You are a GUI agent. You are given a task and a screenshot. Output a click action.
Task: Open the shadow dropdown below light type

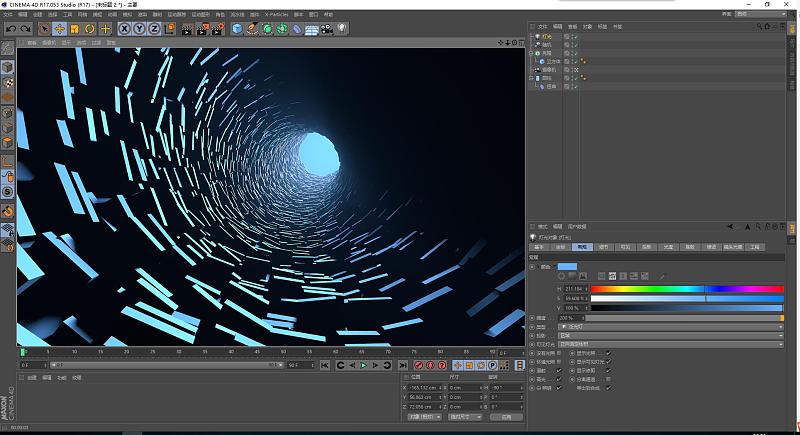click(x=670, y=335)
